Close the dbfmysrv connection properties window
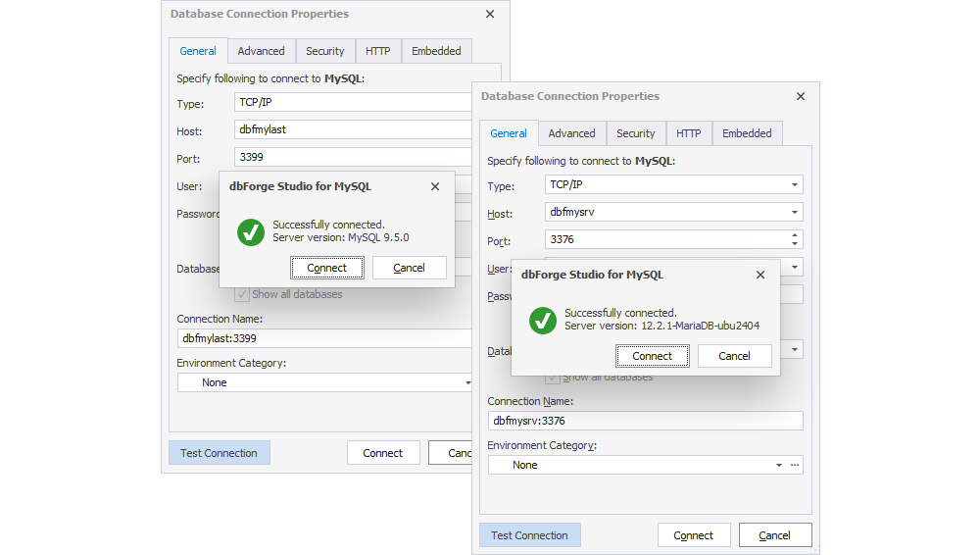The image size is (980, 555). [801, 96]
